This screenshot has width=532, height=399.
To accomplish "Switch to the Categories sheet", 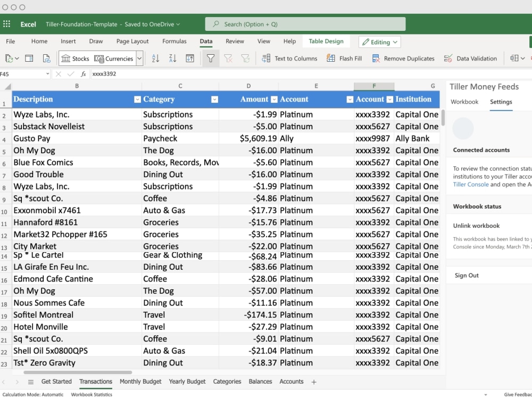I will (x=227, y=381).
